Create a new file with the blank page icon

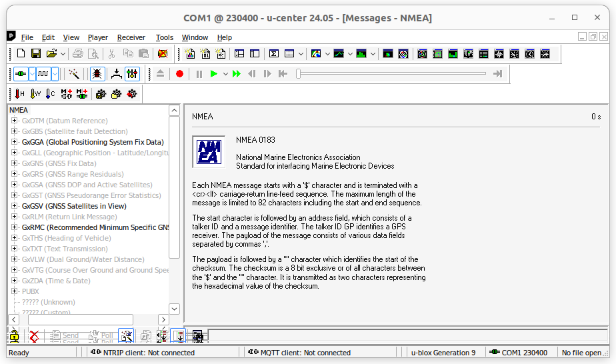point(21,54)
